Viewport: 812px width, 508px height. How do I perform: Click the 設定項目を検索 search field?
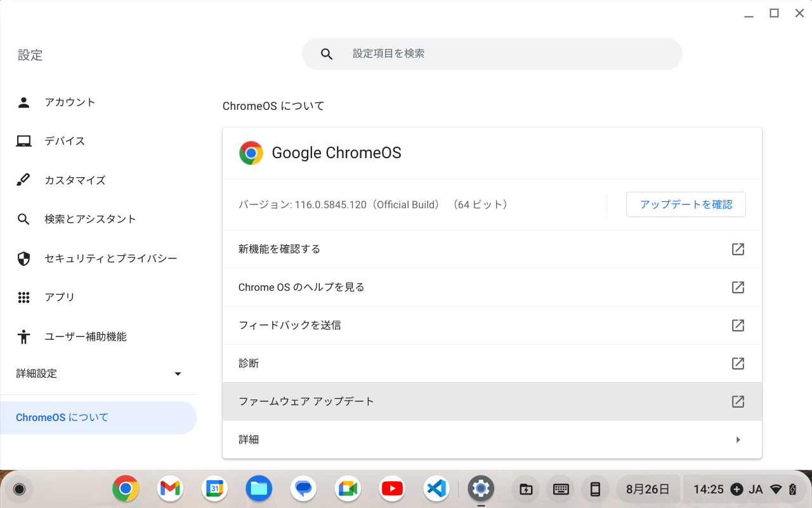point(492,54)
